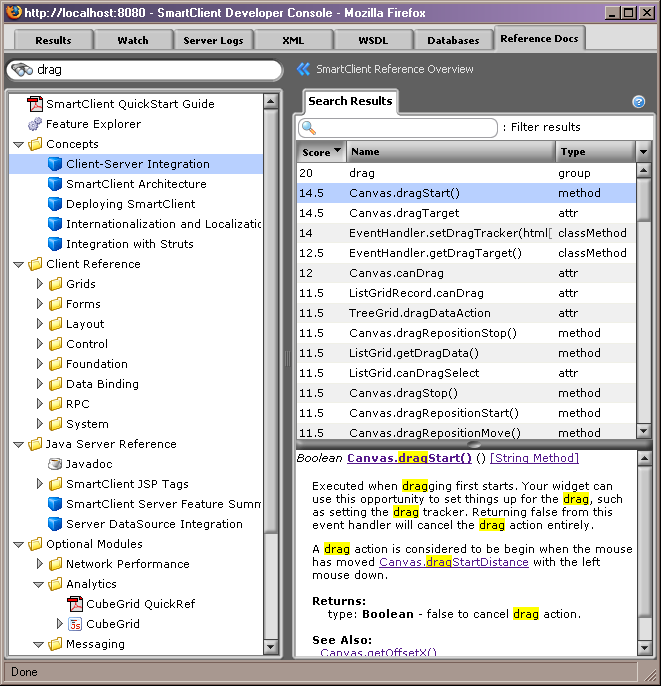Focus the Filter results input field
This screenshot has height=686, width=661.
pos(398,128)
